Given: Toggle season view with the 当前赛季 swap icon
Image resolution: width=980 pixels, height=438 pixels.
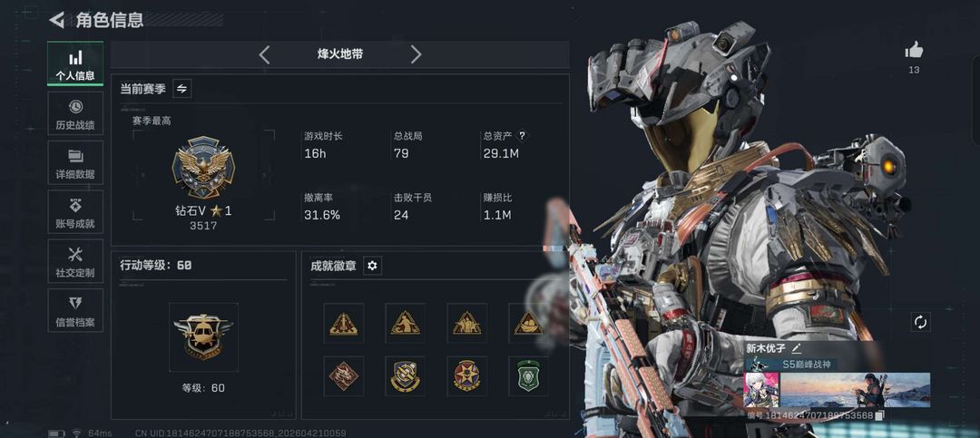Looking at the screenshot, I should click(181, 89).
